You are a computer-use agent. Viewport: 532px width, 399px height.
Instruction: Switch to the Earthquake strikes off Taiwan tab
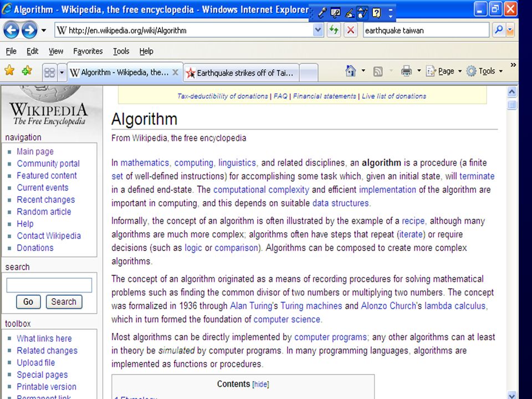pyautogui.click(x=241, y=73)
